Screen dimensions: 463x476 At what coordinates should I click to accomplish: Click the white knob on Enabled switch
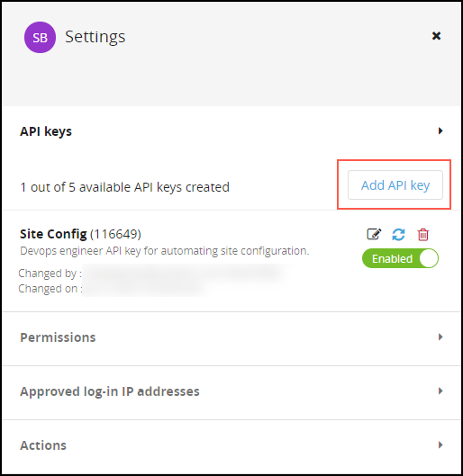[429, 258]
